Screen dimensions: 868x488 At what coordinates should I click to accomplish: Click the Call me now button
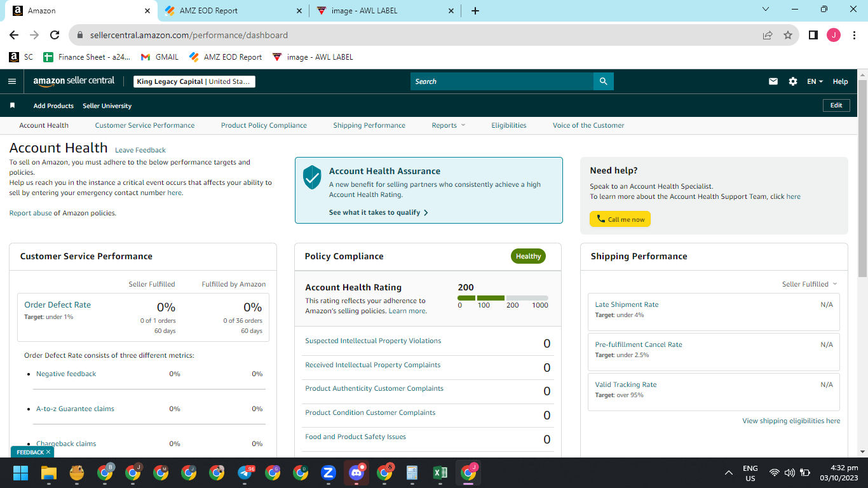coord(620,219)
